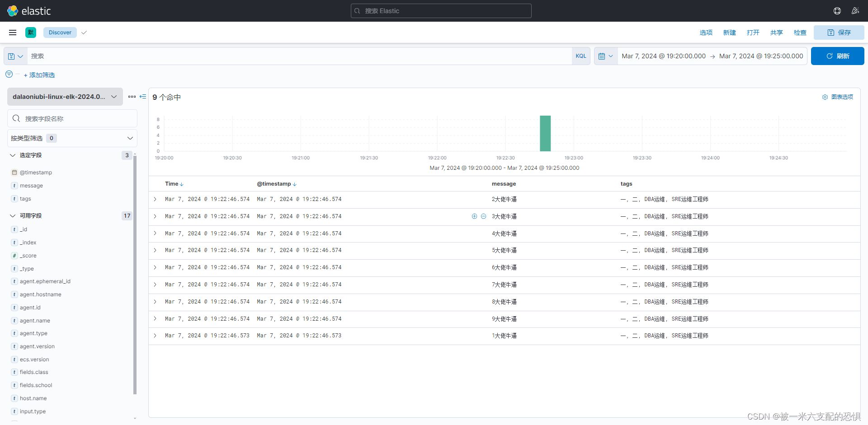This screenshot has width=868, height=425.
Task: Click the end time Mar 7, 2024 @ 19:25:00.000
Action: [761, 56]
